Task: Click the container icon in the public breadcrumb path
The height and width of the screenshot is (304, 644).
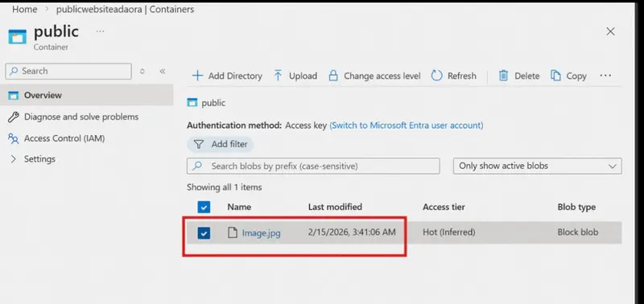Action: (192, 103)
